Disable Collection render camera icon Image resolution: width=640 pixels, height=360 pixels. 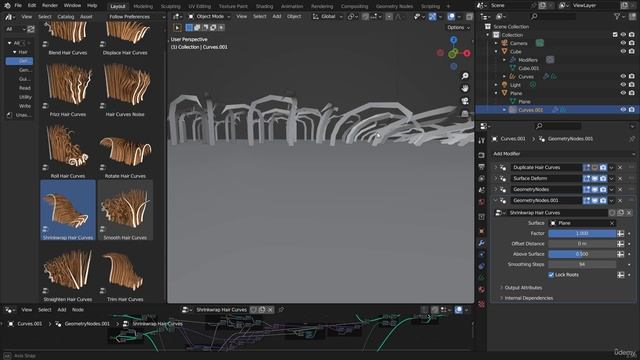(x=631, y=35)
